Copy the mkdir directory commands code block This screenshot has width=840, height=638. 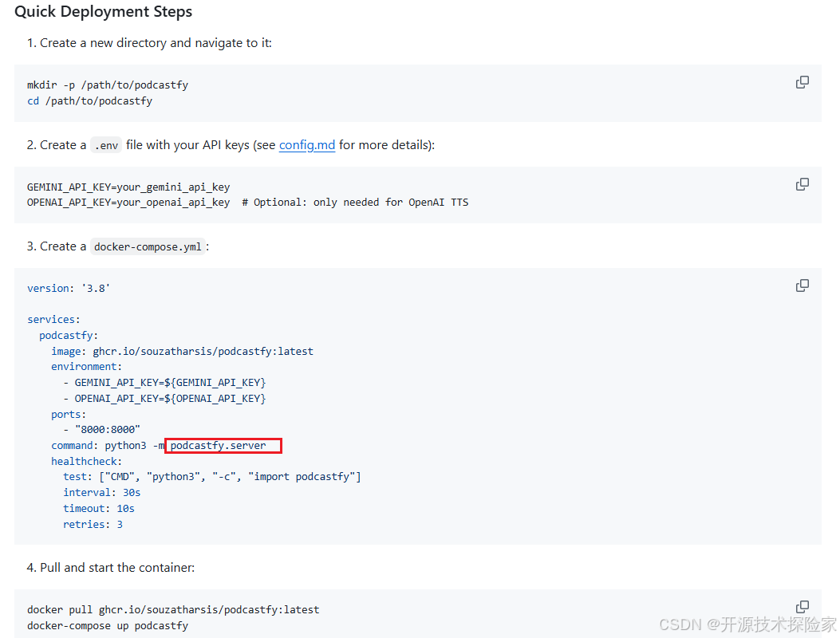point(802,82)
